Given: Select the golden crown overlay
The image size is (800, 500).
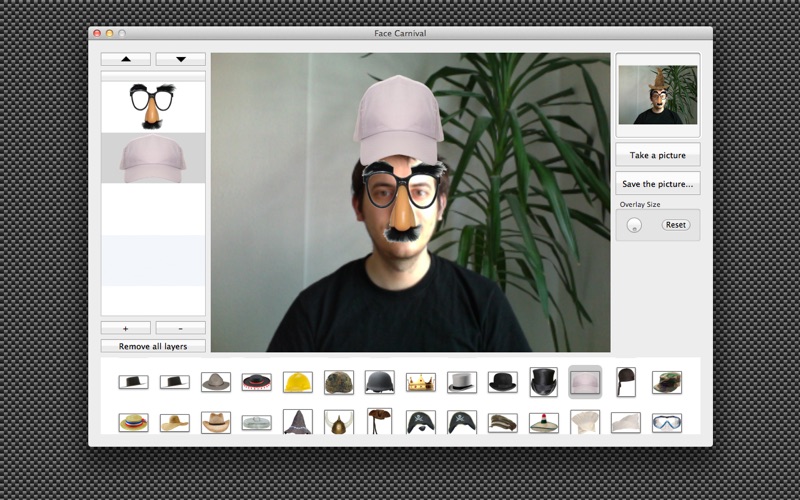Looking at the screenshot, I should [x=421, y=382].
